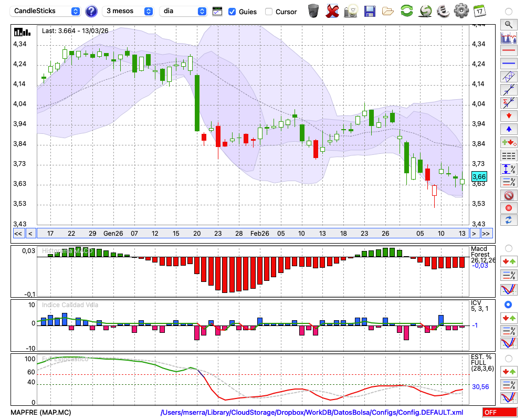Click the blue help question mark icon
The height and width of the screenshot is (420, 525).
(x=91, y=11)
